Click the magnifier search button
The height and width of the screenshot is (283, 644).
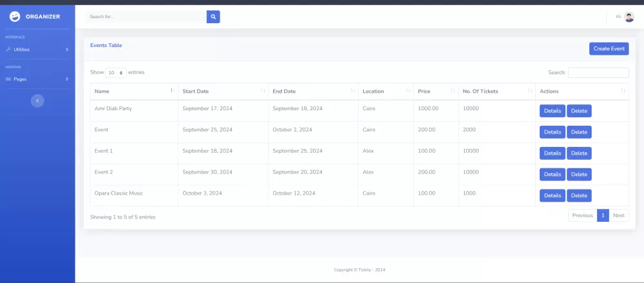[213, 17]
